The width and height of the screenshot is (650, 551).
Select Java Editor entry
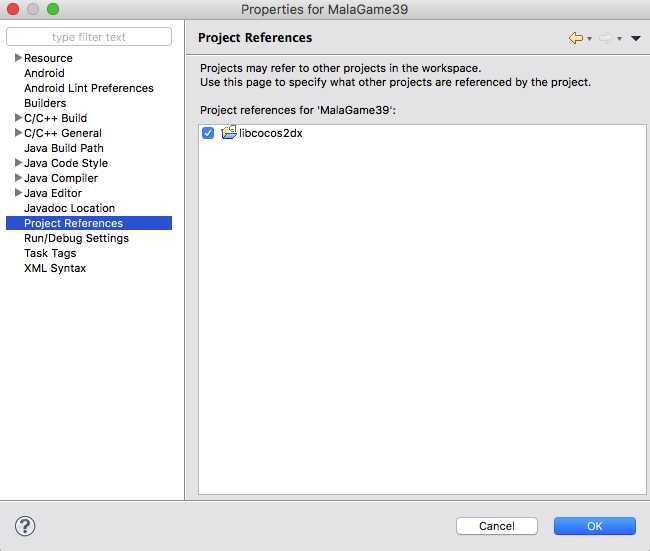53,193
